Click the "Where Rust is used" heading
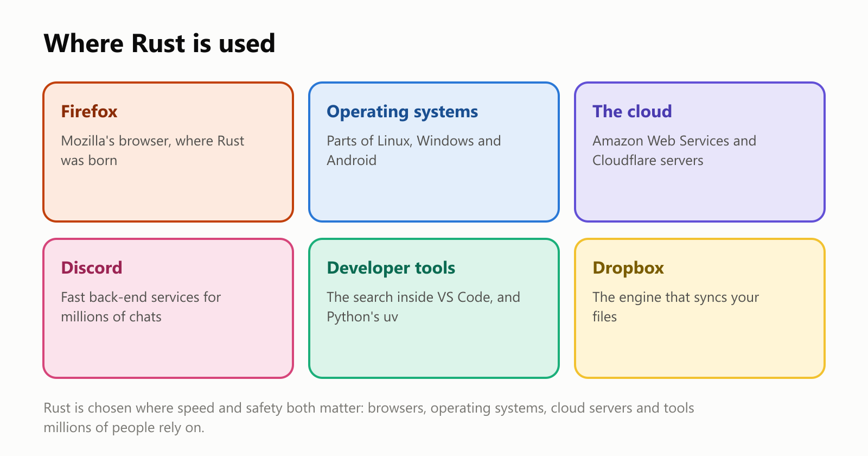 pos(159,43)
